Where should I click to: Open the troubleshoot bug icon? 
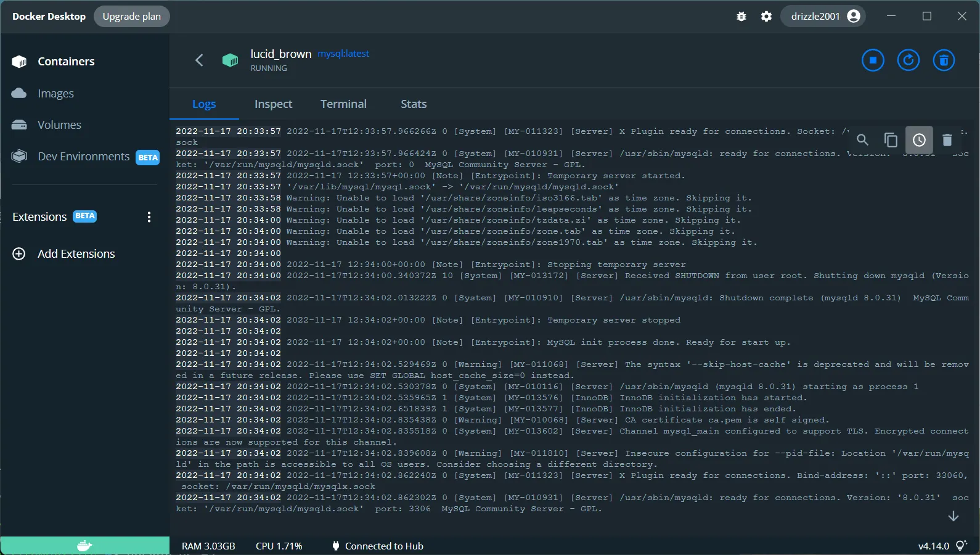tap(741, 17)
